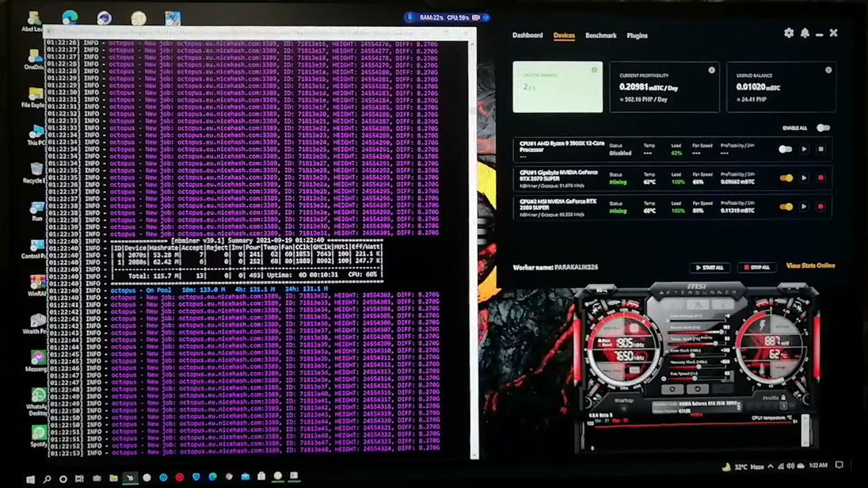Image resolution: width=868 pixels, height=488 pixels.
Task: Click Afterburner settings button below sliders
Action: [673, 389]
